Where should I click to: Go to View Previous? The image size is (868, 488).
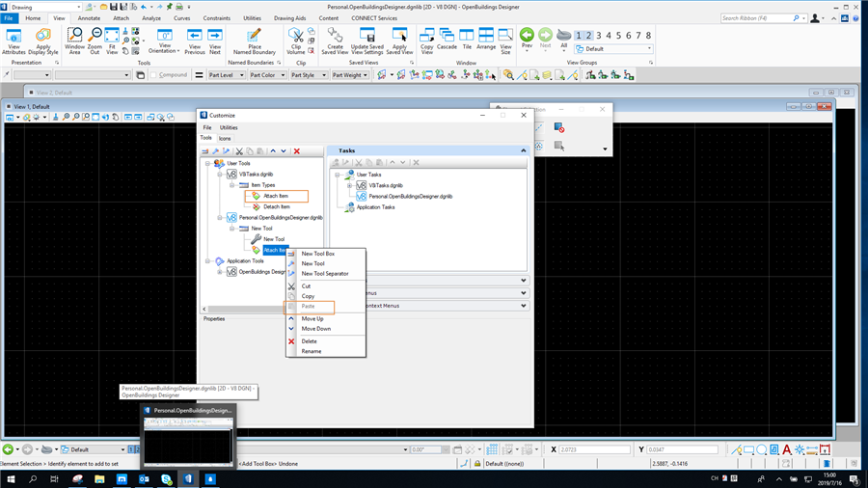[194, 41]
